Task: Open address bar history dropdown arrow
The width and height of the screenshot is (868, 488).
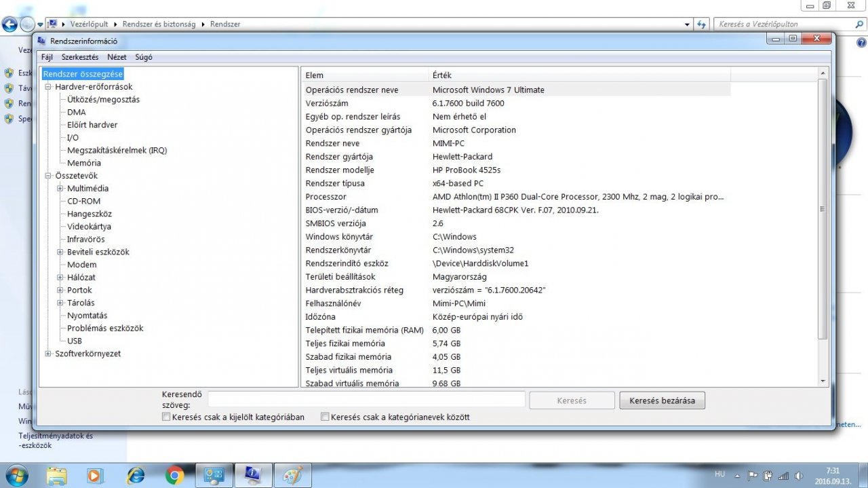Action: point(688,24)
